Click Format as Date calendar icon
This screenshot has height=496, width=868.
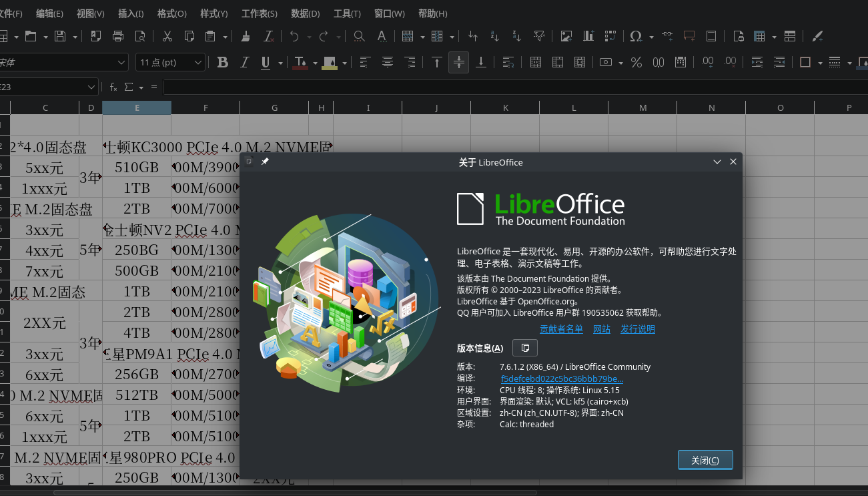tap(681, 62)
